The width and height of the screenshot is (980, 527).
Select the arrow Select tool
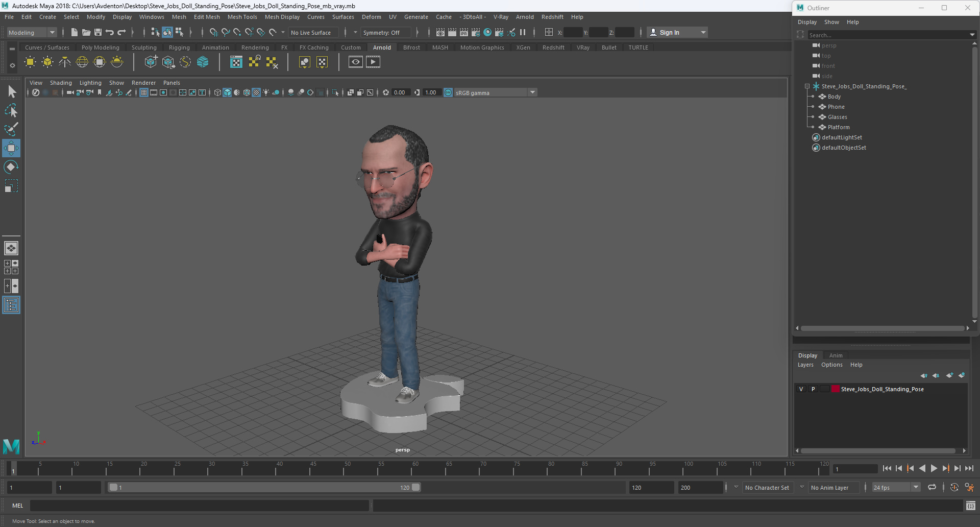pyautogui.click(x=11, y=92)
